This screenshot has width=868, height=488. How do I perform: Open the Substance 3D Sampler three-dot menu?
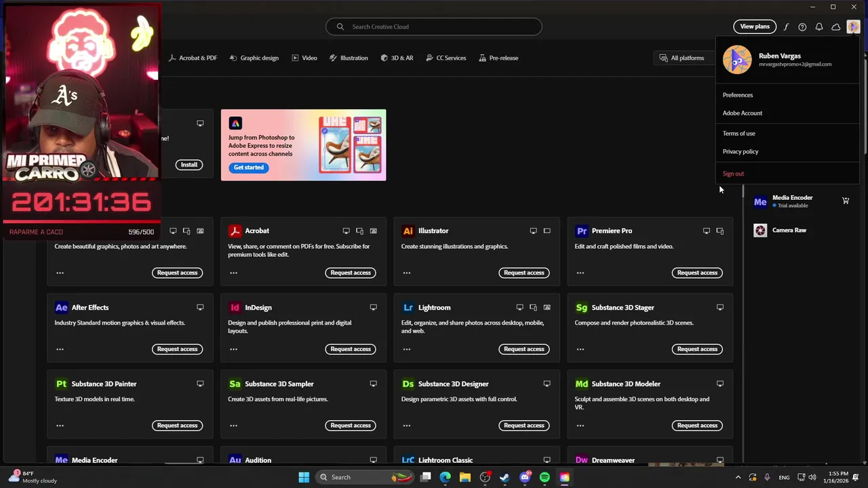(233, 426)
